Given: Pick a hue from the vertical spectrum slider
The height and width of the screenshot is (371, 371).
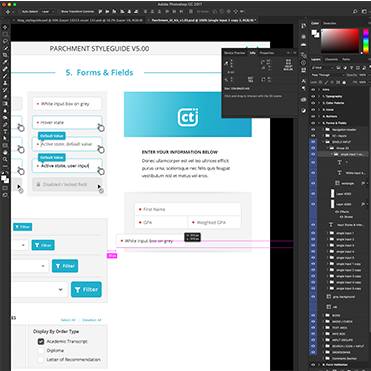Looking at the screenshot, I should click(x=366, y=40).
